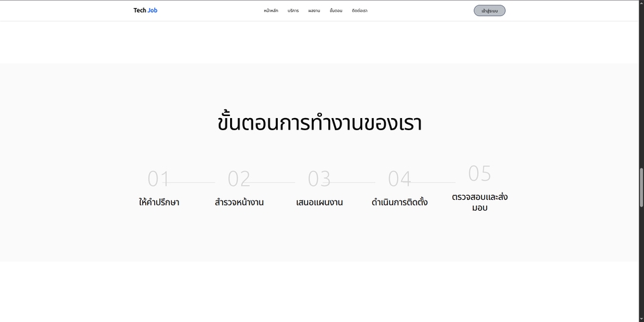Screen dimensions: 644x322
Task: Click the ตรวจสอบและส่งมอบ step label
Action: point(480,202)
